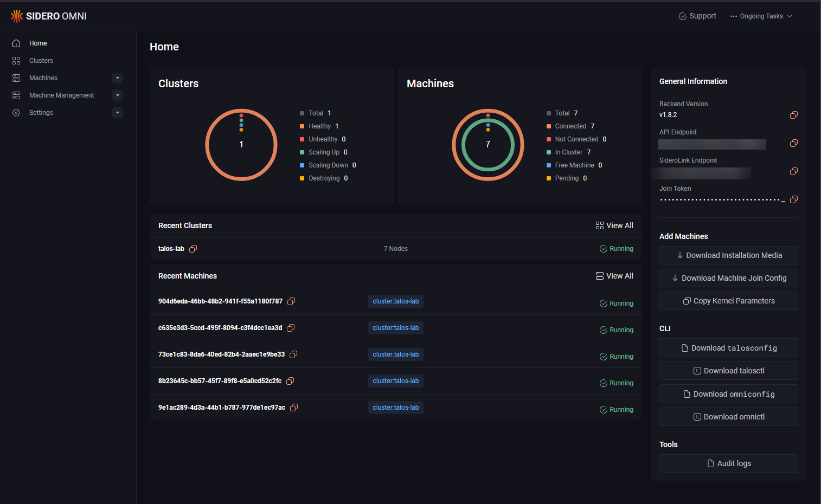Image resolution: width=821 pixels, height=504 pixels.
Task: Click the hidden Join Token dots
Action: click(x=722, y=200)
